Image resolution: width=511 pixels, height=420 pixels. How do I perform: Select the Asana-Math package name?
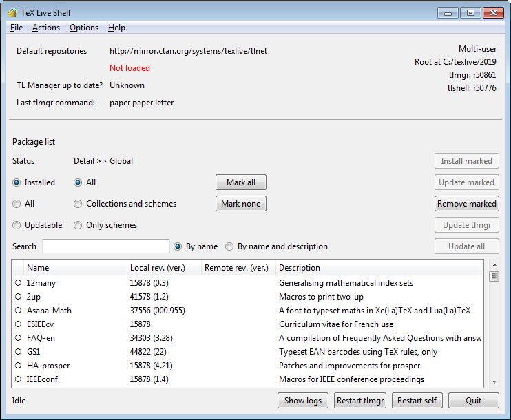49,311
